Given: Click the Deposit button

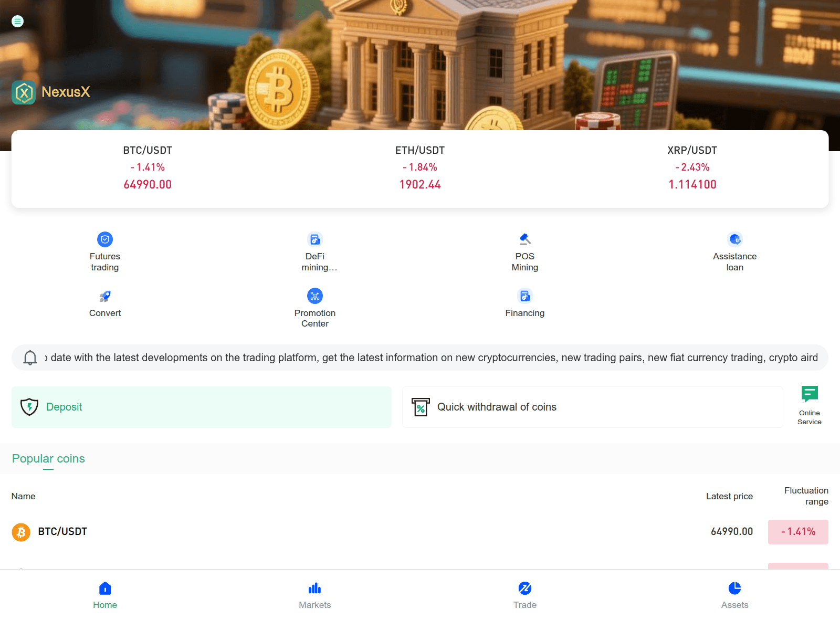Looking at the screenshot, I should tap(202, 407).
